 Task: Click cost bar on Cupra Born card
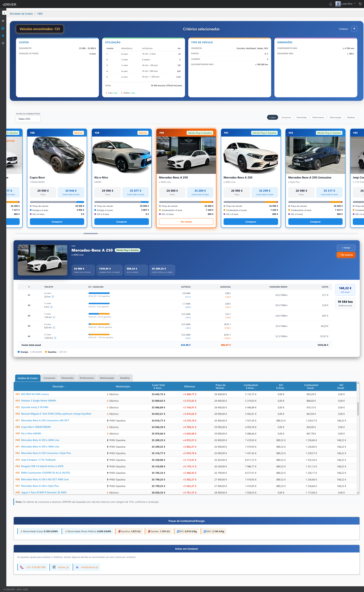pos(57,202)
